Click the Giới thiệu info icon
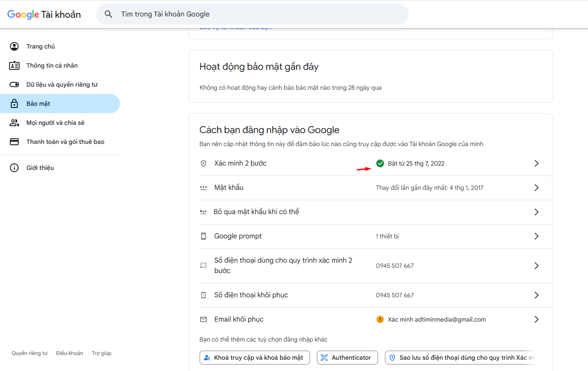This screenshot has width=588, height=371. [x=14, y=168]
